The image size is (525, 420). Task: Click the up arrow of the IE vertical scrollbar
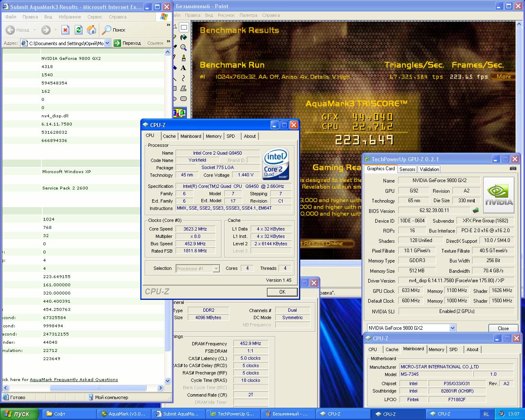click(x=167, y=52)
